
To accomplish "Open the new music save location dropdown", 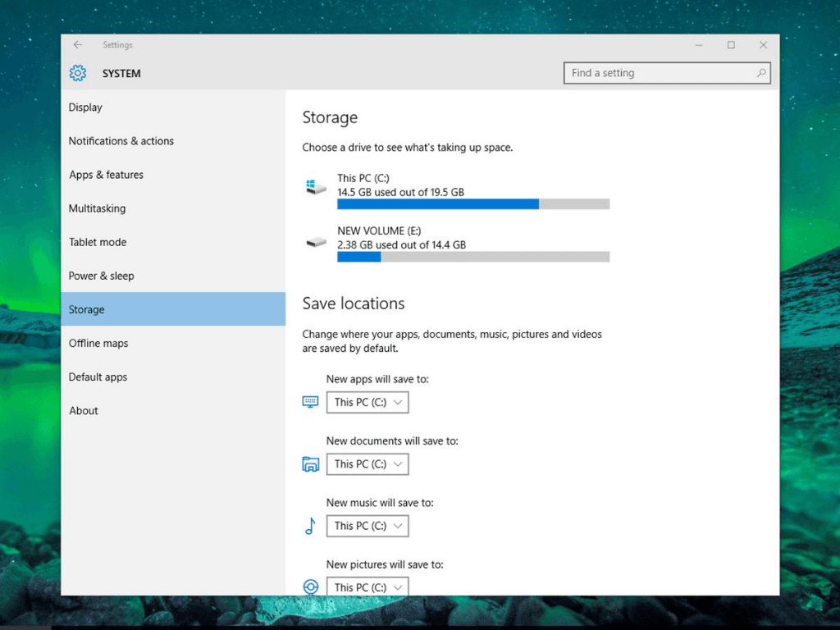I will click(x=367, y=526).
